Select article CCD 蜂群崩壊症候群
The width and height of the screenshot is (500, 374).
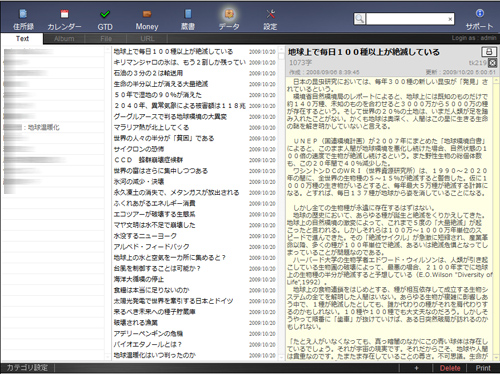(x=195, y=160)
